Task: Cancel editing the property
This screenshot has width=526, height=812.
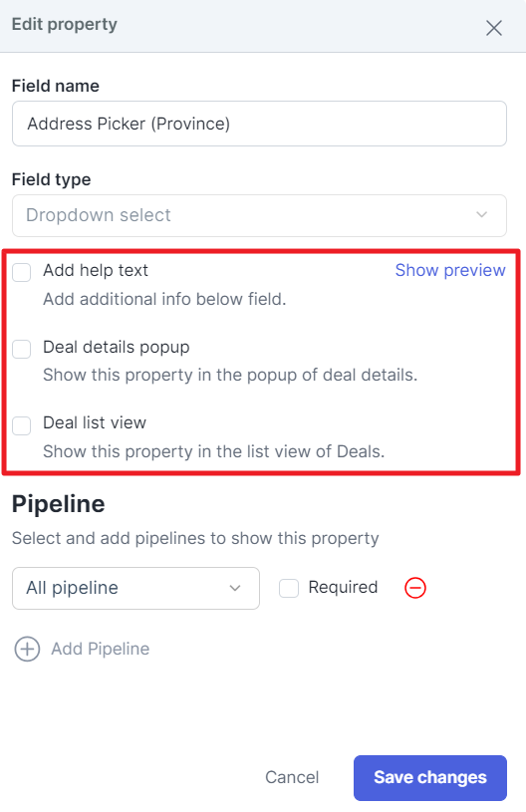Action: click(292, 777)
